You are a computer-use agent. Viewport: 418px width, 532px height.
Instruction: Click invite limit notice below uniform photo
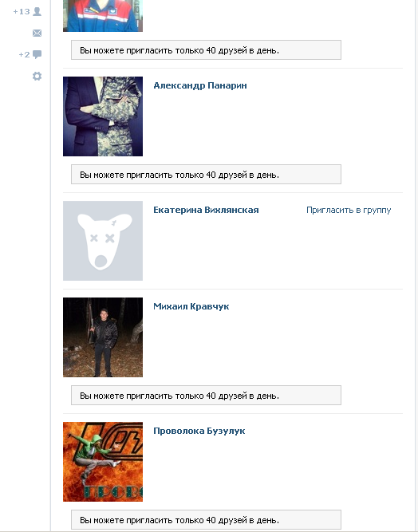coord(206,50)
